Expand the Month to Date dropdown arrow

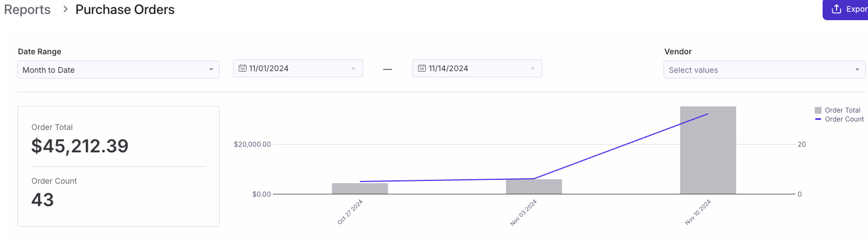coord(211,70)
